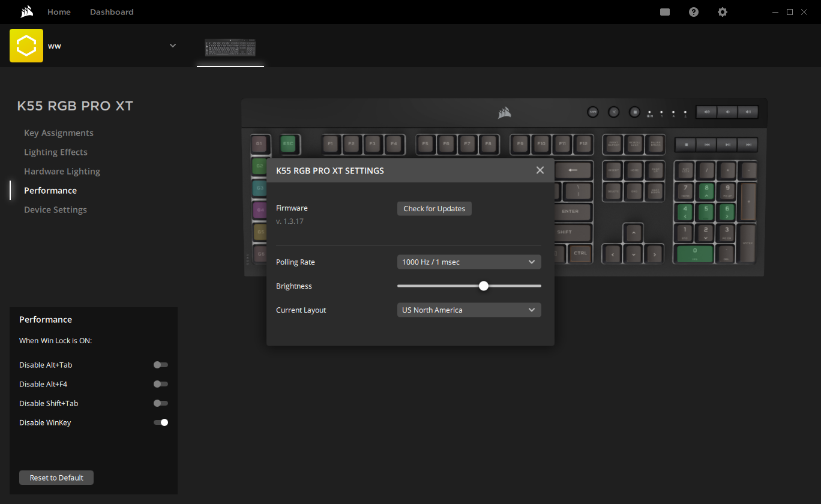This screenshot has height=504, width=821.
Task: Close the K55 RGB PRO XT Settings dialog
Action: (540, 170)
